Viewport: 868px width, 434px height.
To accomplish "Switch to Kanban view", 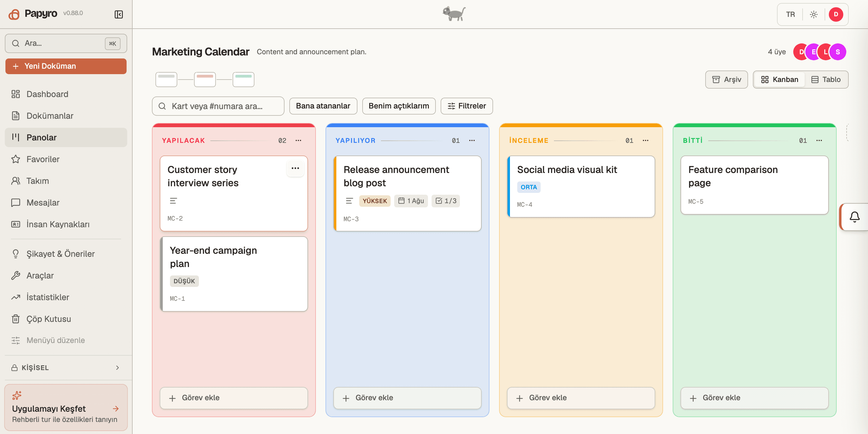I will 779,80.
